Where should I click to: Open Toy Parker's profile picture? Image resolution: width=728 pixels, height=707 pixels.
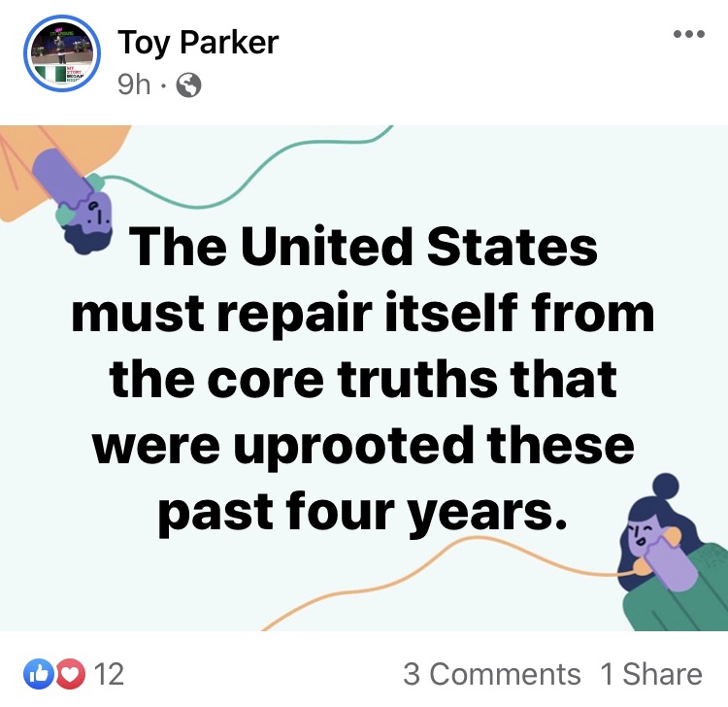pos(62,53)
